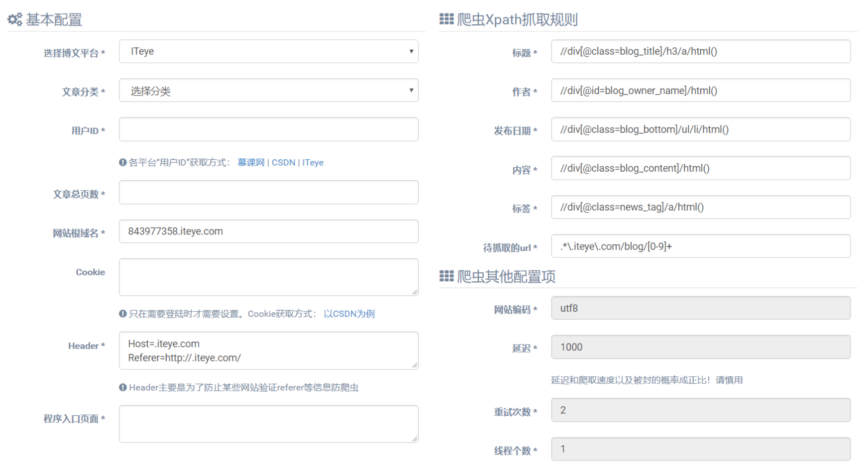This screenshot has height=466, width=868.
Task: Click into the empty 用户ID input field
Action: pos(268,129)
